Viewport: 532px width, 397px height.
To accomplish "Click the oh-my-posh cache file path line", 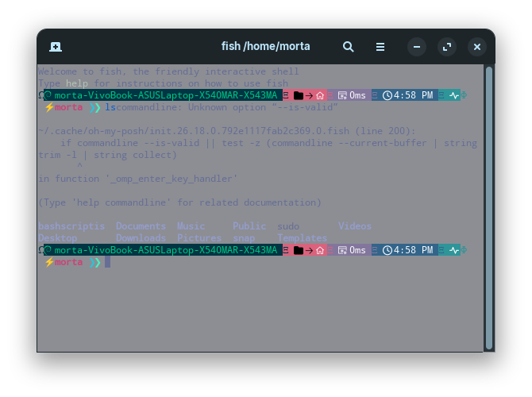I will point(227,131).
